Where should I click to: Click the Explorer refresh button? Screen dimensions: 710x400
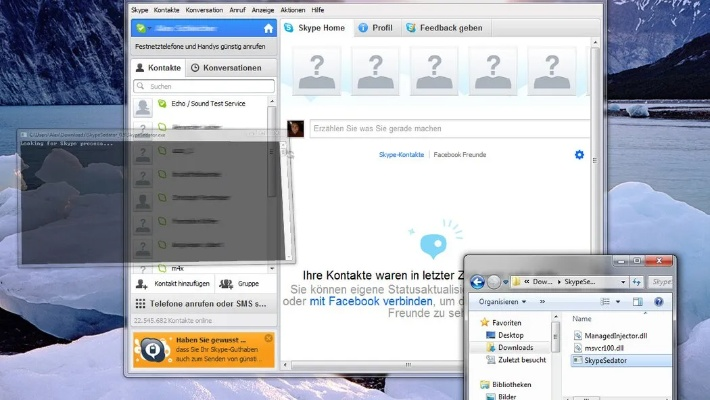(635, 283)
